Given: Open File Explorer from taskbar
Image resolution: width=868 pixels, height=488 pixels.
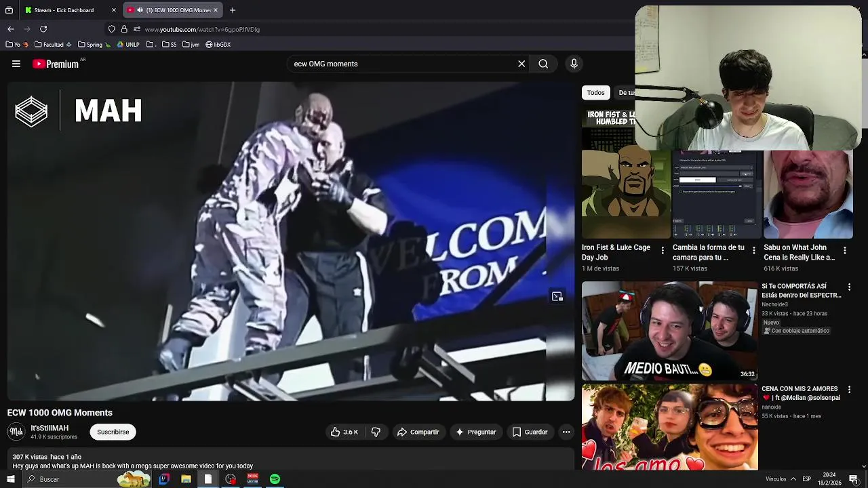Looking at the screenshot, I should 186,479.
